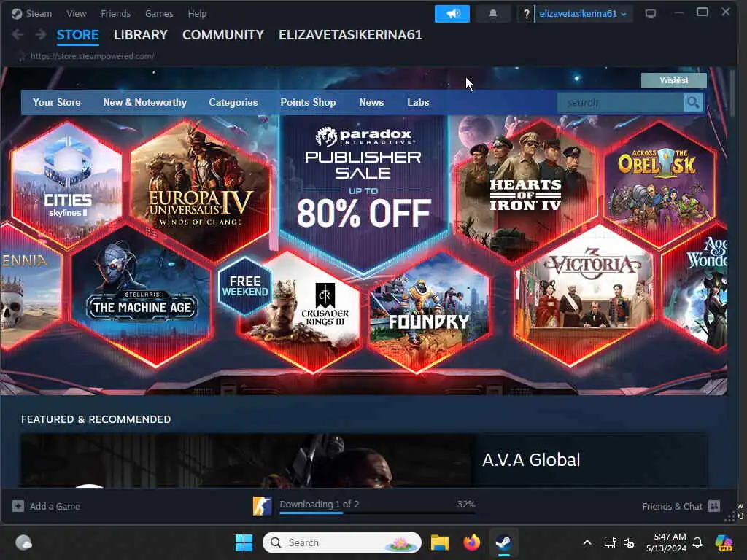The width and height of the screenshot is (747, 560).
Task: Click the Steam taskbar icon
Action: click(503, 542)
